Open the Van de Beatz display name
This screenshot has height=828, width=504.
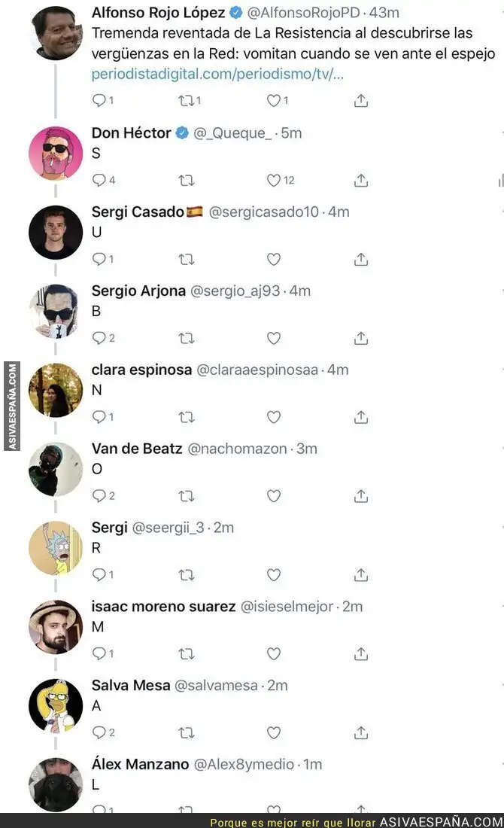(x=137, y=449)
